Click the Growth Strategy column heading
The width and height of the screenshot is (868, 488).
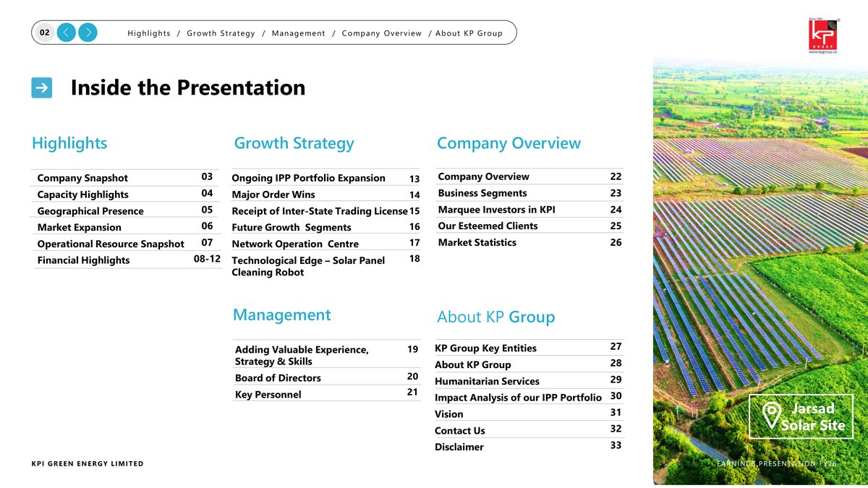coord(294,143)
